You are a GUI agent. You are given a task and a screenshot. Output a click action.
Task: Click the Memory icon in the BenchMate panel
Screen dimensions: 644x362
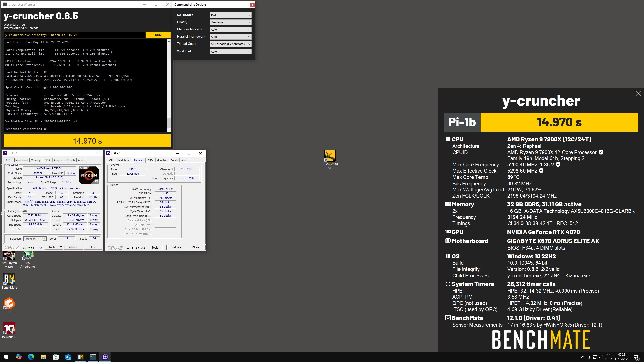448,204
